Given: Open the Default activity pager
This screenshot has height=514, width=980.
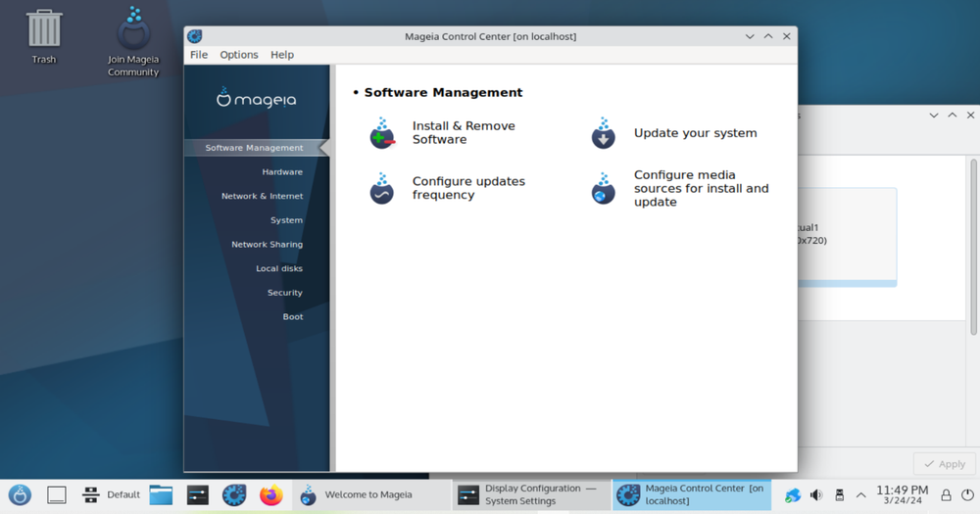Looking at the screenshot, I should [x=111, y=495].
